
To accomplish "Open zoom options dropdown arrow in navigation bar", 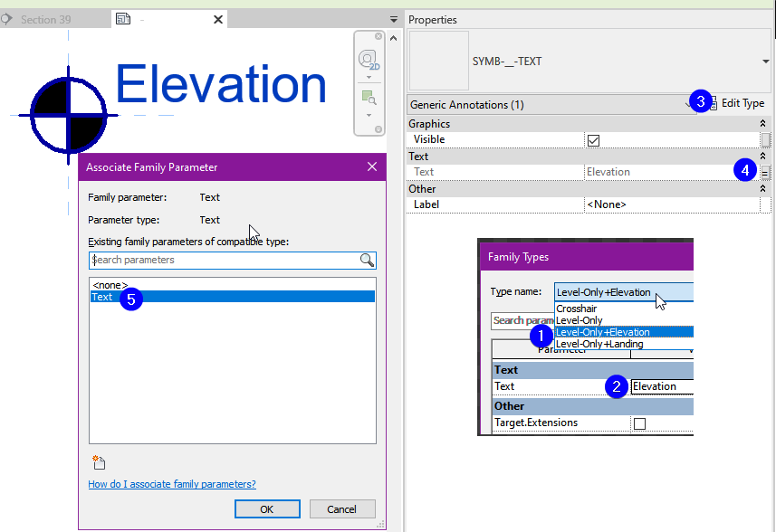I will click(369, 115).
